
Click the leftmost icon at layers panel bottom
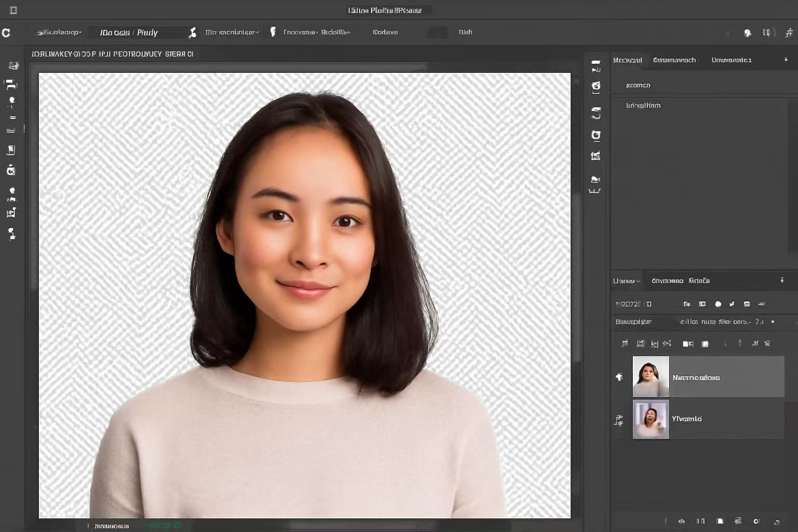tap(681, 521)
